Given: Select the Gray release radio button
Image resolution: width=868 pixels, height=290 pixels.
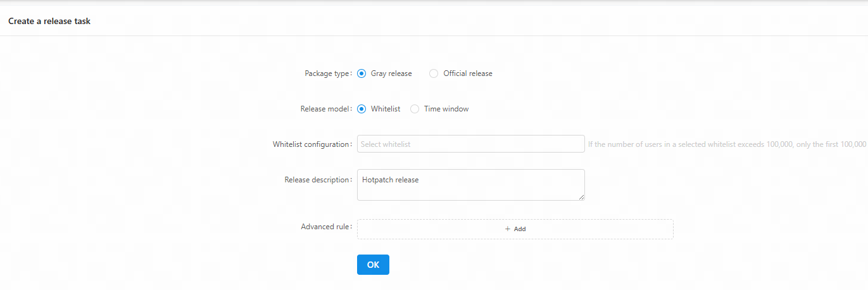Looking at the screenshot, I should [362, 73].
